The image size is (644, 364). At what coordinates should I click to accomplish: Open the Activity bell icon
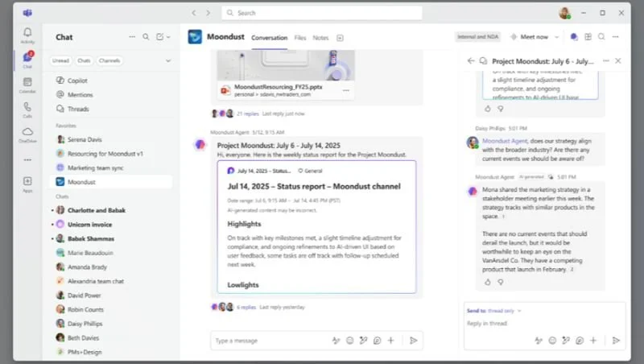(27, 32)
